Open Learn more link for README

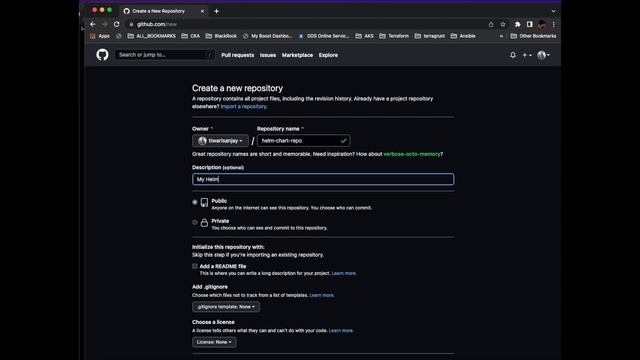pyautogui.click(x=344, y=273)
